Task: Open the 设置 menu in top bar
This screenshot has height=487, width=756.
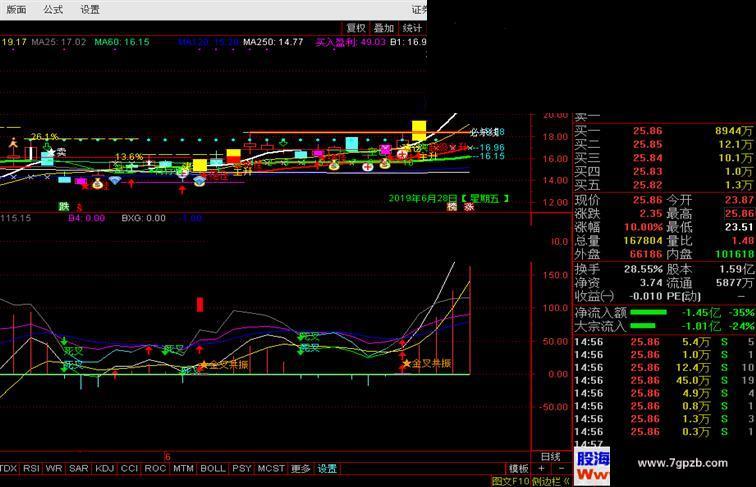Action: coord(90,10)
